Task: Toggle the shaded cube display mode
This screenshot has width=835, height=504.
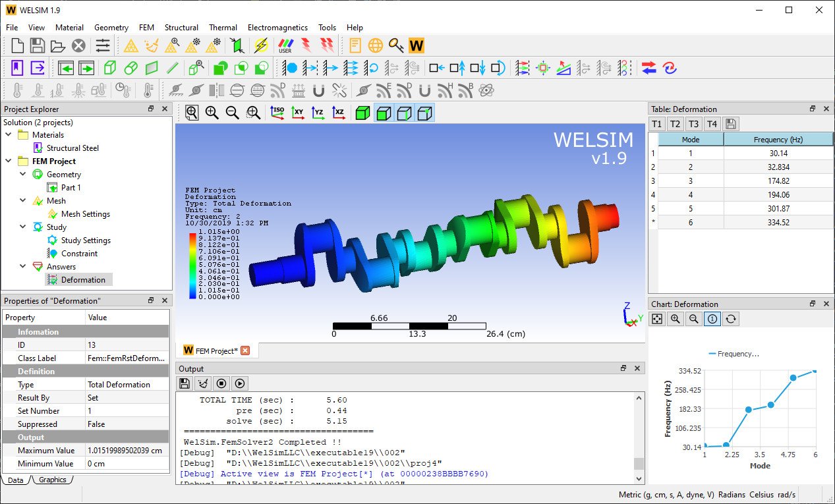Action: pos(363,112)
